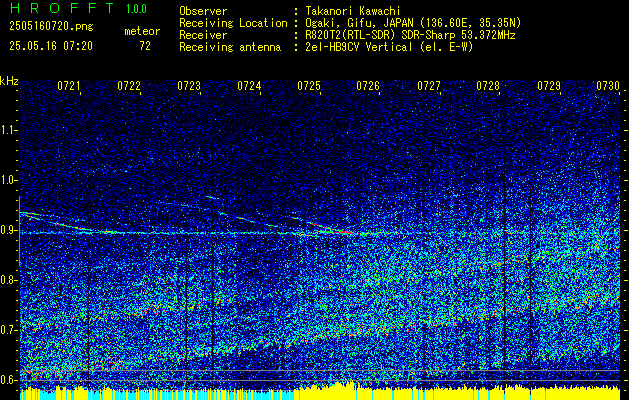Click the 0.6 kHz axis label
The image size is (629, 400).
point(9,380)
